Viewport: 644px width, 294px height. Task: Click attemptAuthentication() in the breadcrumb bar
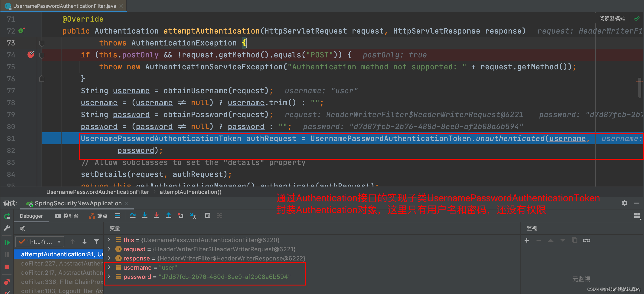[x=190, y=192]
